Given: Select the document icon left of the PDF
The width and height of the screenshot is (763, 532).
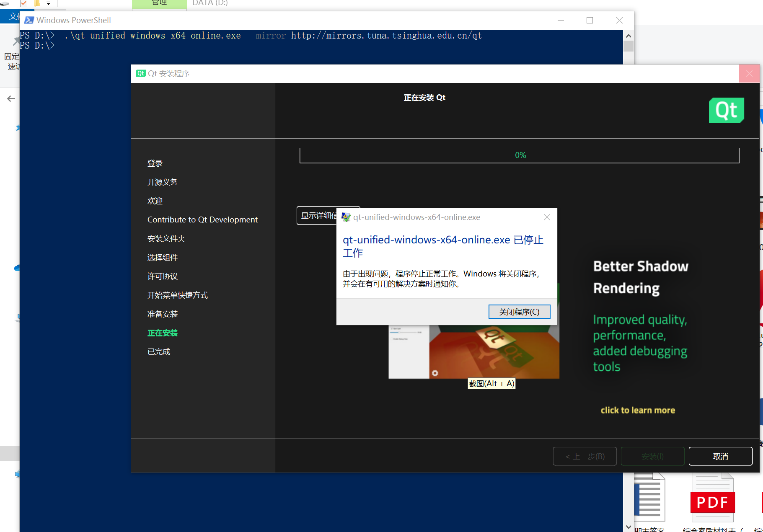Looking at the screenshot, I should (649, 498).
